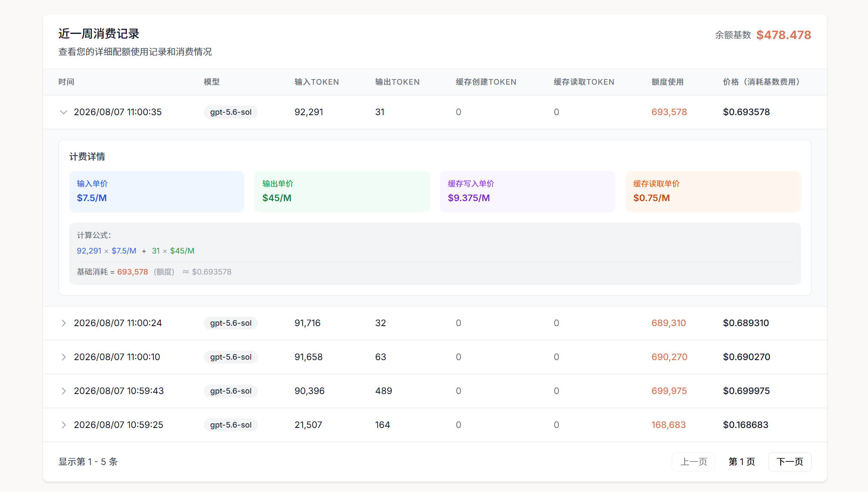Click the disabled 上一页 button
This screenshot has width=868, height=492.
(693, 462)
